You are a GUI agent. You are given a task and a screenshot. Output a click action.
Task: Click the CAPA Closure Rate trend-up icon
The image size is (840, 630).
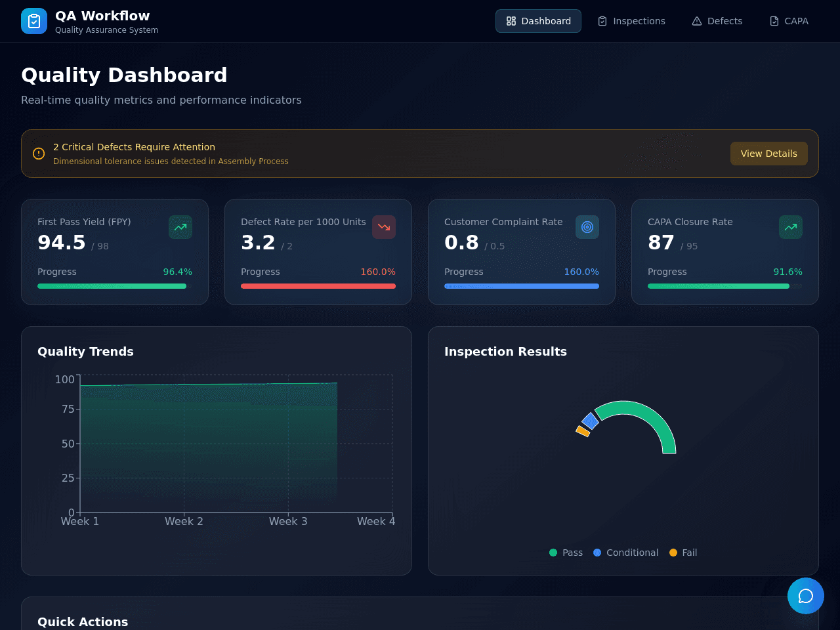[x=791, y=227]
